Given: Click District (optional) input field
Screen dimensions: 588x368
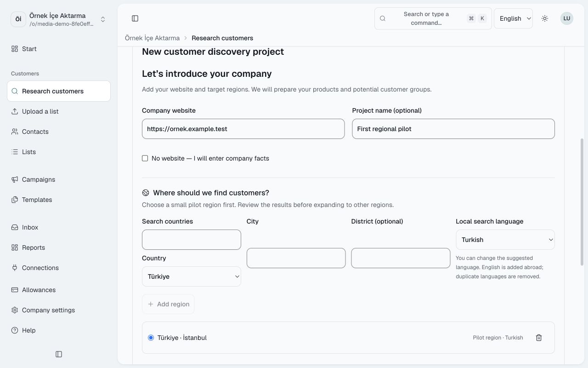Looking at the screenshot, I should [x=401, y=258].
